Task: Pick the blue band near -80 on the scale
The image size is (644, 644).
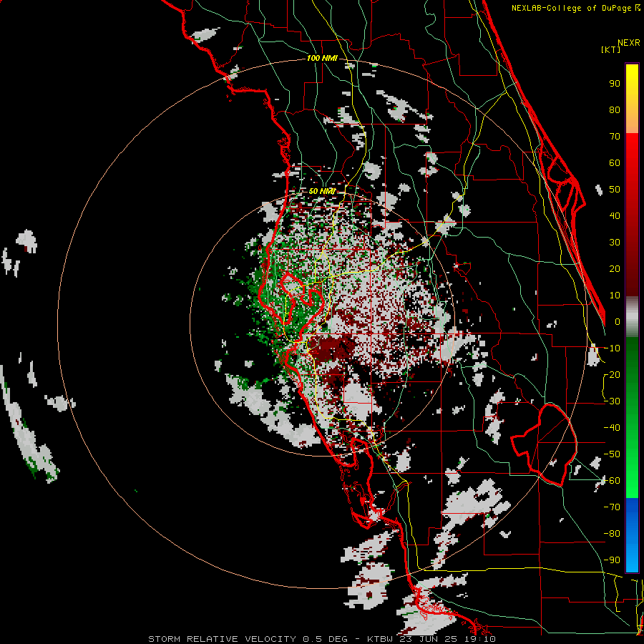Action: [x=632, y=534]
